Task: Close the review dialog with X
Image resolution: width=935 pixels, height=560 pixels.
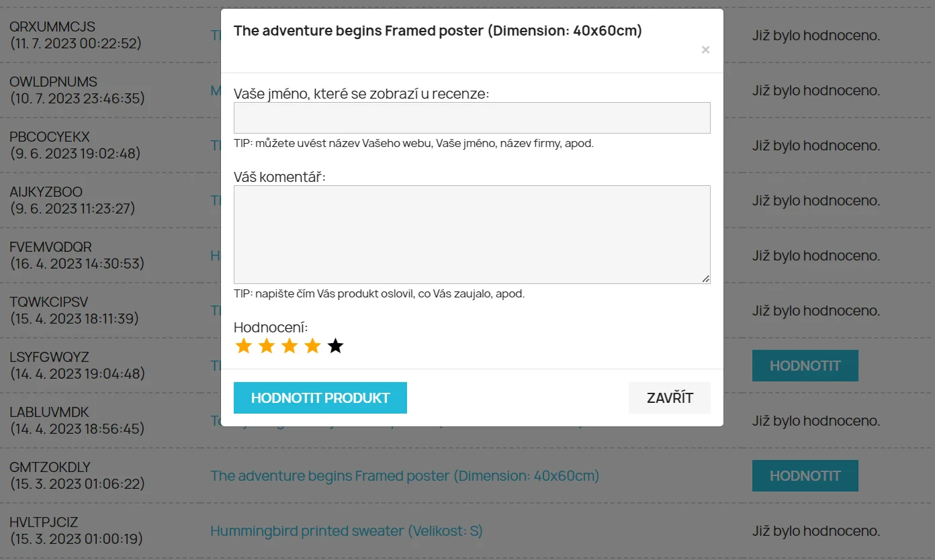Action: (x=705, y=50)
